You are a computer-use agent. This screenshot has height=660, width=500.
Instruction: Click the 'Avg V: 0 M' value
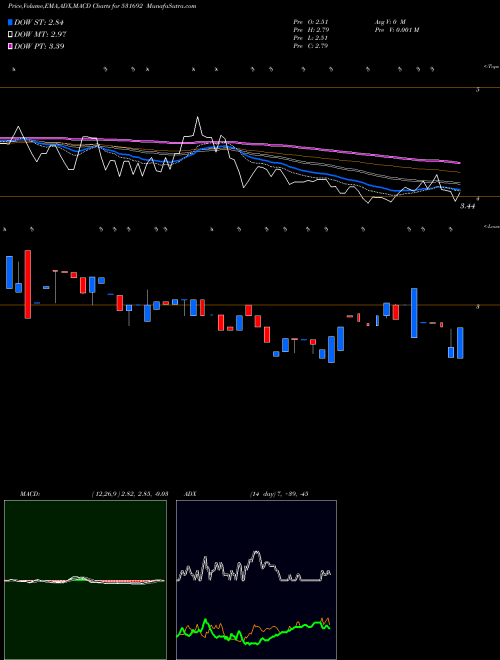tap(390, 21)
